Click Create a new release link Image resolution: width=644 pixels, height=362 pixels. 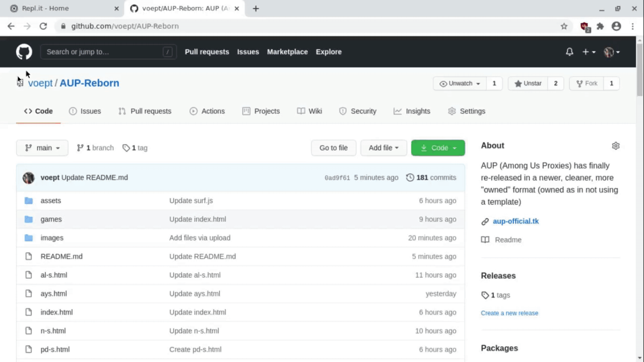[x=509, y=313]
